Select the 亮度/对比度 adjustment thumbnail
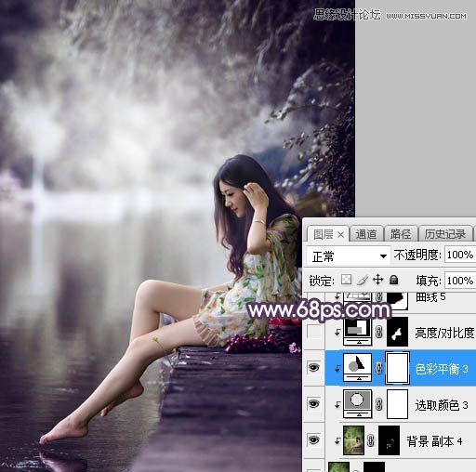Viewport: 476px width, 472px height. 358,332
